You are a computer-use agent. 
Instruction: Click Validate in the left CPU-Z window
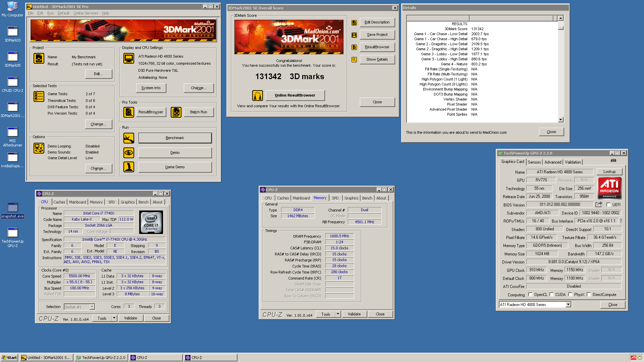tap(130, 318)
